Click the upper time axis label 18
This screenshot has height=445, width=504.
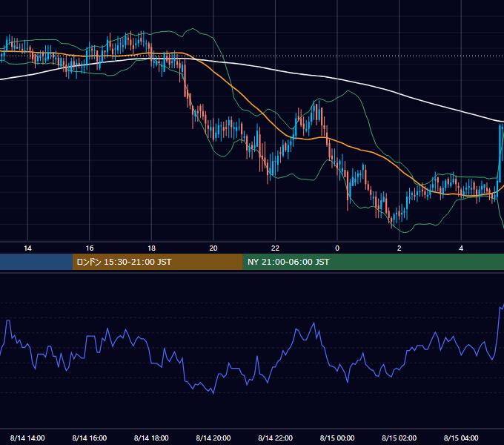point(151,248)
